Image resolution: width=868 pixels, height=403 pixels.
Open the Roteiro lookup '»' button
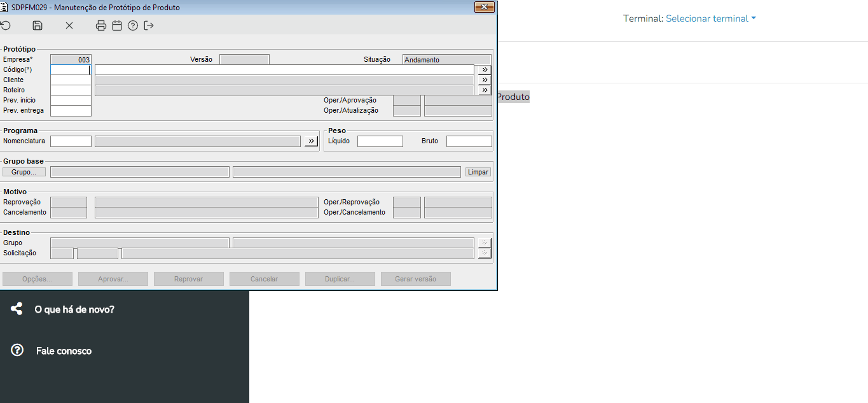click(485, 90)
